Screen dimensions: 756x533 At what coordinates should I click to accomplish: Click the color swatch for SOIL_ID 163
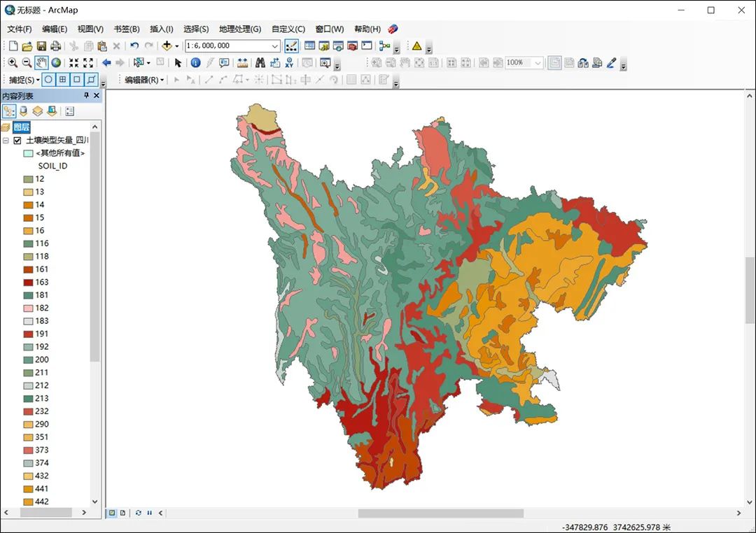[x=29, y=283]
